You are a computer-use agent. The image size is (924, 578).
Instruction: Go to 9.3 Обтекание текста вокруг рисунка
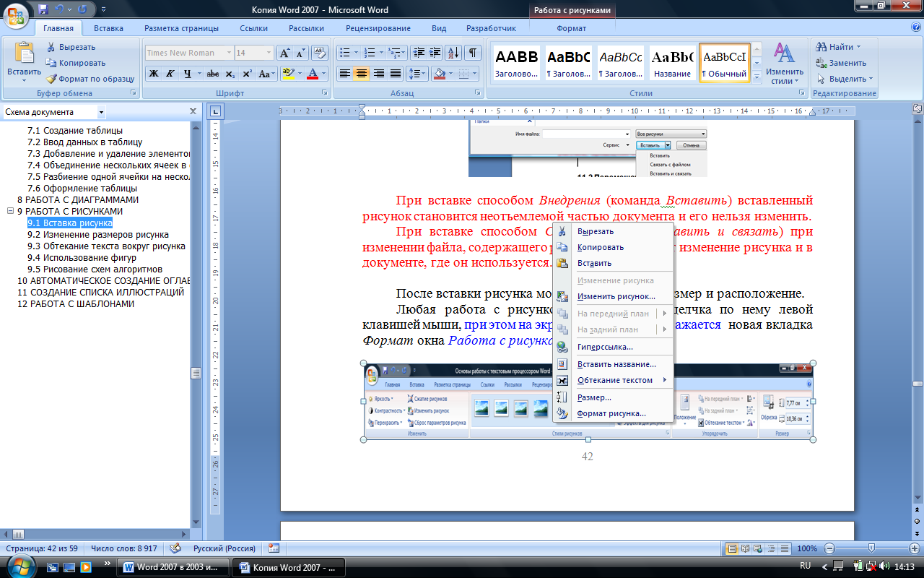(106, 246)
